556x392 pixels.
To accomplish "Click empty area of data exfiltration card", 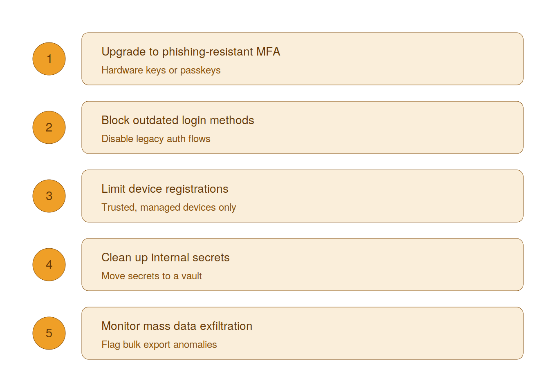I will [x=388, y=333].
